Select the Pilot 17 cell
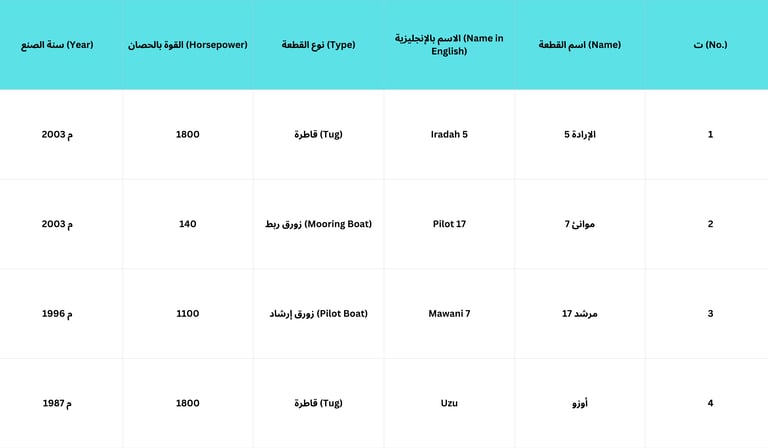Viewport: 768px width, 448px height. (x=449, y=224)
